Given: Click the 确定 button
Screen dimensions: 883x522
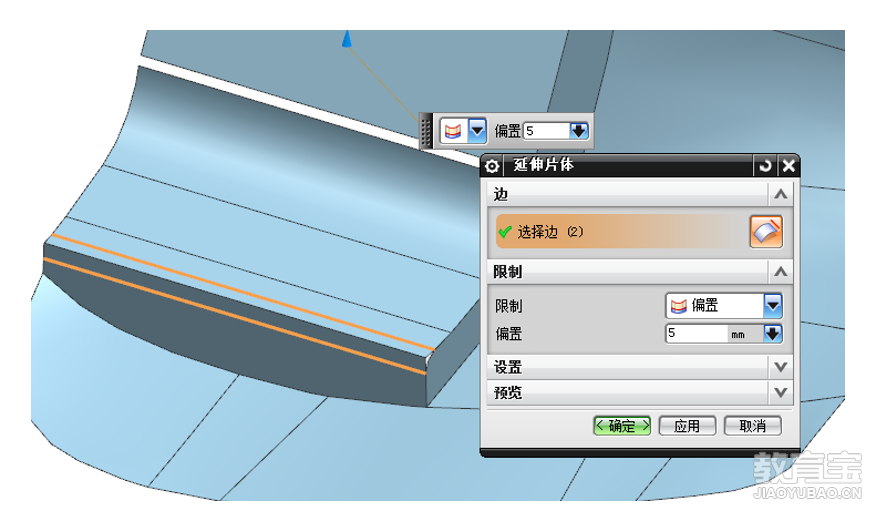Looking at the screenshot, I should pyautogui.click(x=622, y=426).
